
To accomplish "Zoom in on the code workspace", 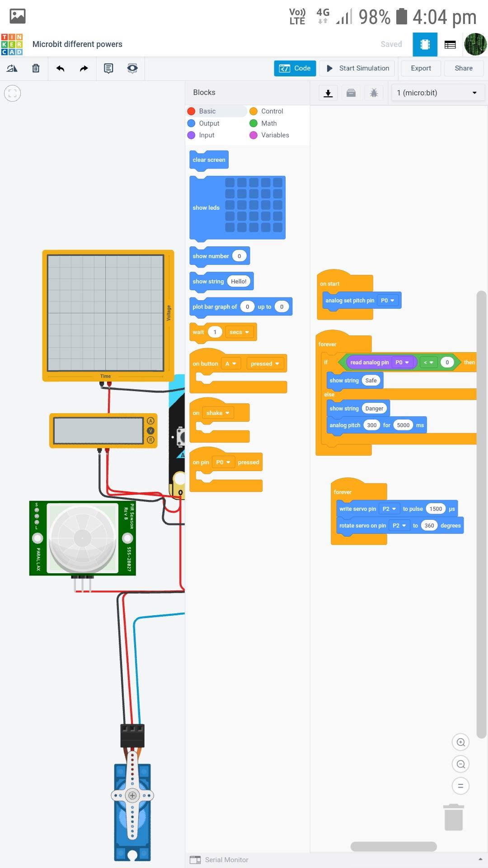I will click(460, 742).
